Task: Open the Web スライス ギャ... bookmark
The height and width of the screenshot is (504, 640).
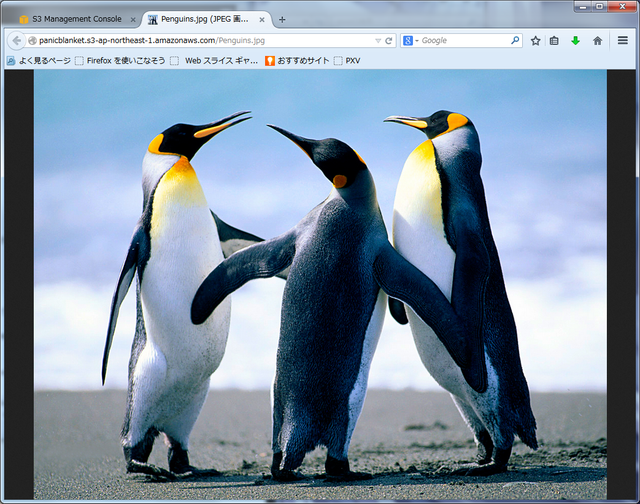Action: 214,61
